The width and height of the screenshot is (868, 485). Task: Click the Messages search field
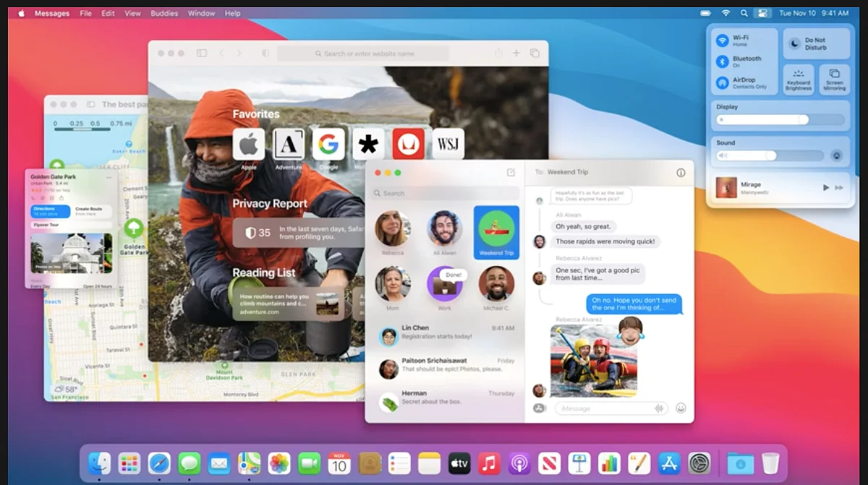(x=445, y=193)
